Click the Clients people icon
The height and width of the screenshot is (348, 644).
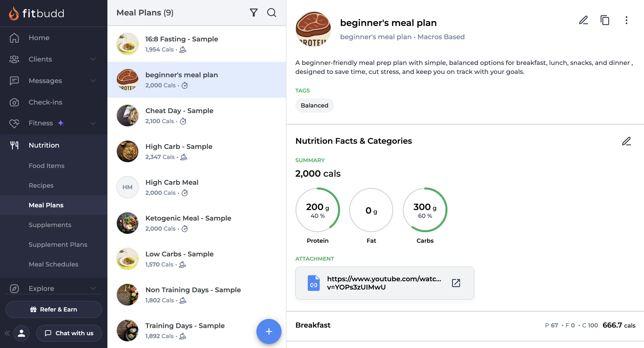click(14, 59)
